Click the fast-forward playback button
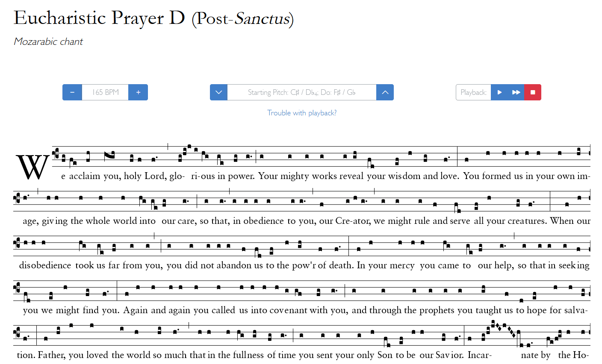This screenshot has width=602, height=364. coord(516,92)
